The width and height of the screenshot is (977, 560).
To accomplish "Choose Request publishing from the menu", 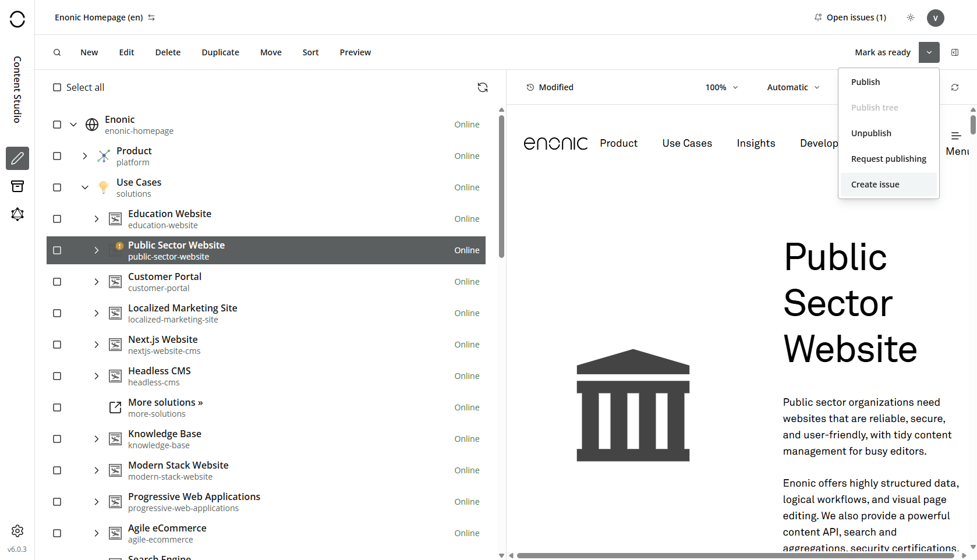I will coord(888,159).
